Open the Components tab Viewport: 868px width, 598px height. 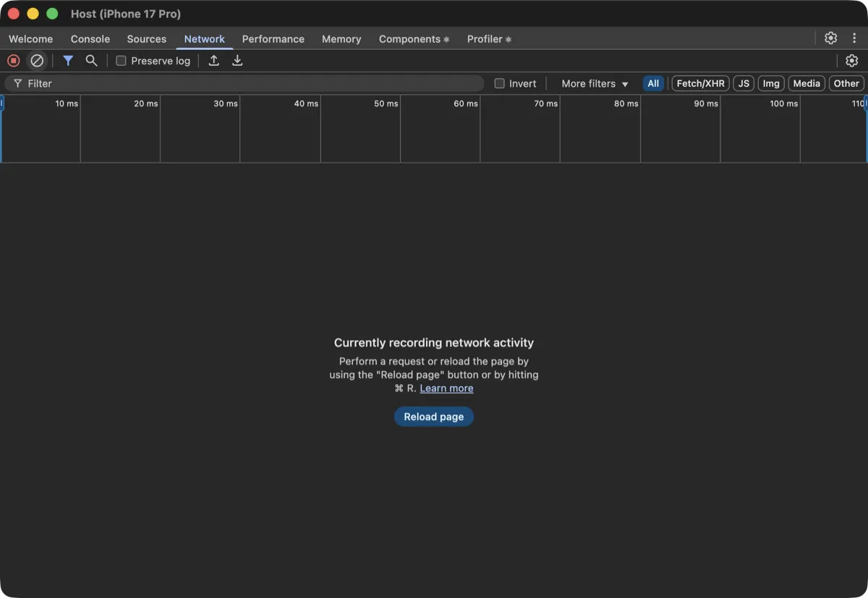pos(414,39)
